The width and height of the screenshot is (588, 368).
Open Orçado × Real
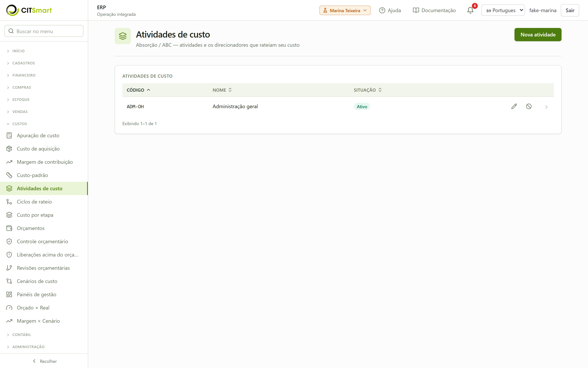click(x=44, y=308)
